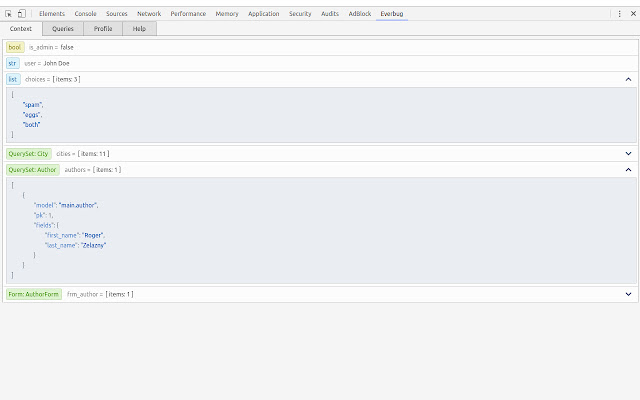
Task: Click the QuerySet: City badge
Action: tap(28, 154)
